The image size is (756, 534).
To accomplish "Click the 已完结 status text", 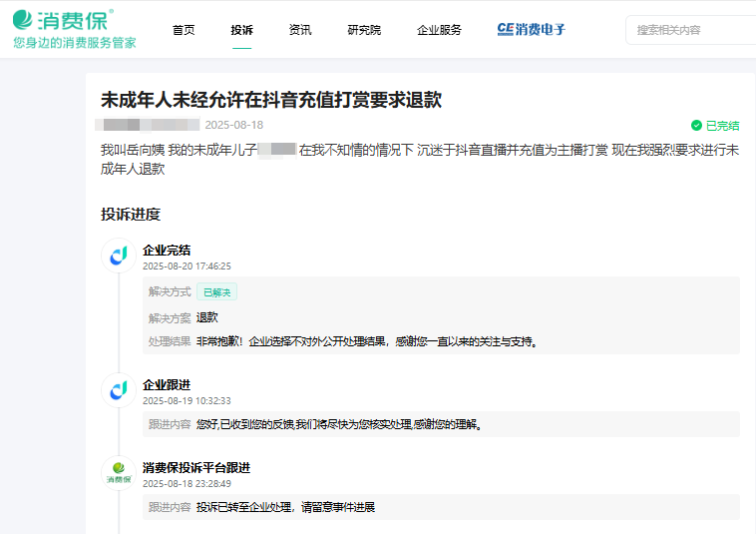I will (722, 126).
